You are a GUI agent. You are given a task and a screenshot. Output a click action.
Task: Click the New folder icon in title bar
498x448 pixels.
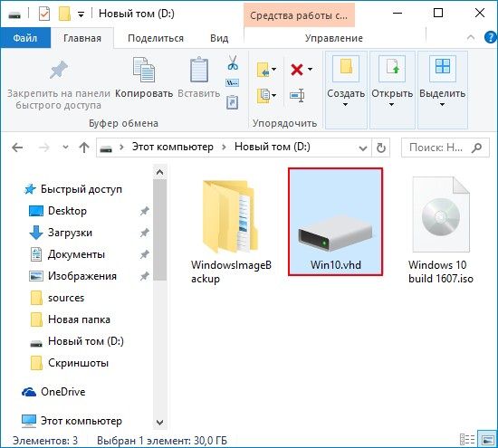[64, 14]
